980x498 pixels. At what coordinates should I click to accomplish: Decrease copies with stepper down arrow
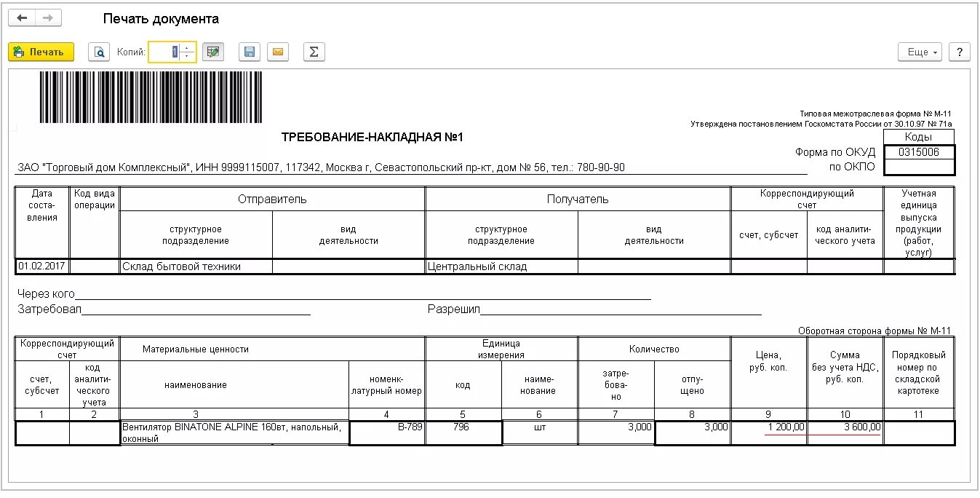(188, 57)
